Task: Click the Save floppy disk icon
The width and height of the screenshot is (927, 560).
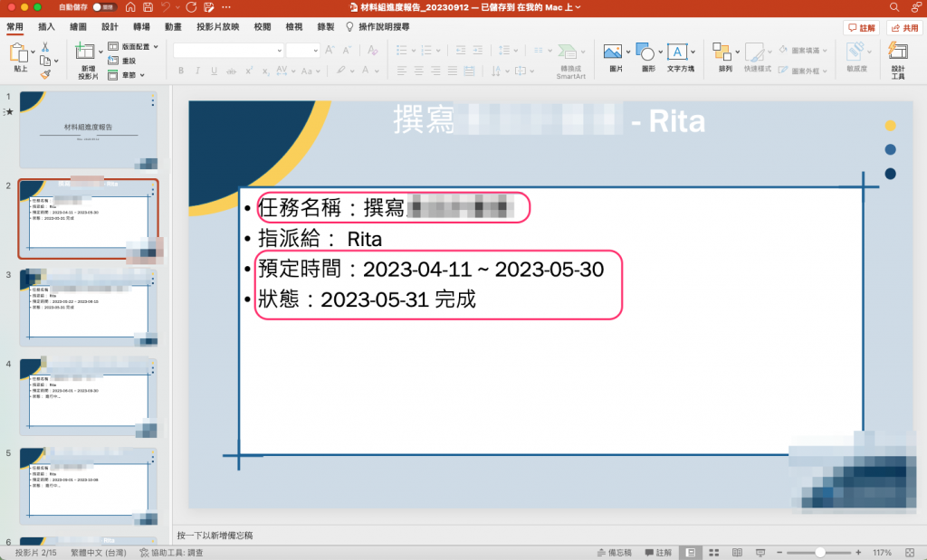Action: pyautogui.click(x=148, y=7)
